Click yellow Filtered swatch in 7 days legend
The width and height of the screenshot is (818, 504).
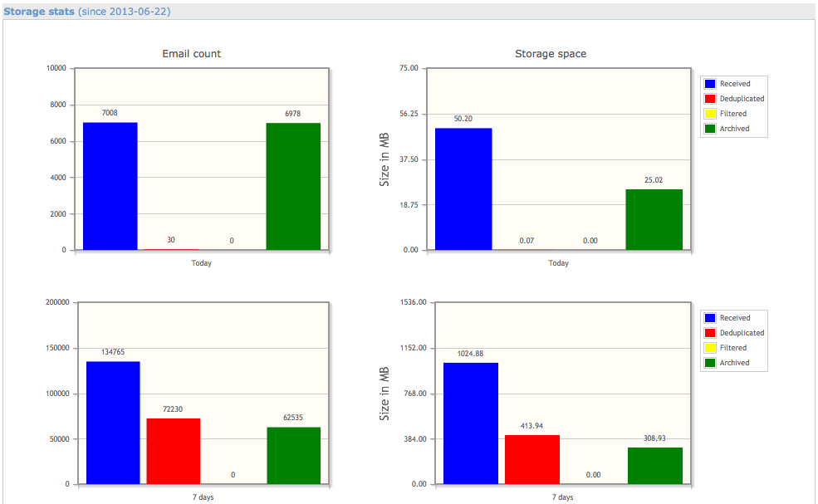(710, 348)
